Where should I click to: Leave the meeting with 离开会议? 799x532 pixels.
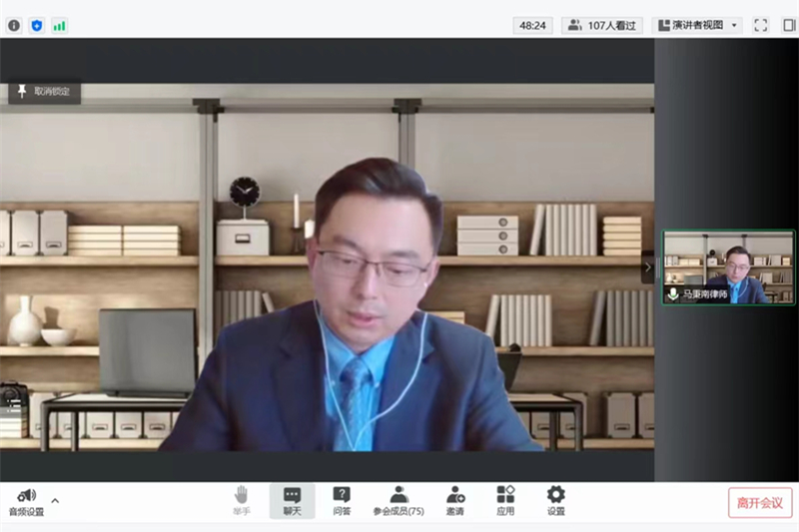pyautogui.click(x=760, y=502)
